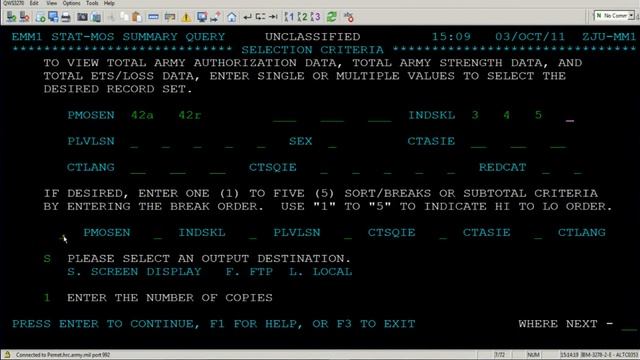The image size is (640, 360).
Task: Click the PMOSEN field containing 42r
Action: (x=190, y=115)
